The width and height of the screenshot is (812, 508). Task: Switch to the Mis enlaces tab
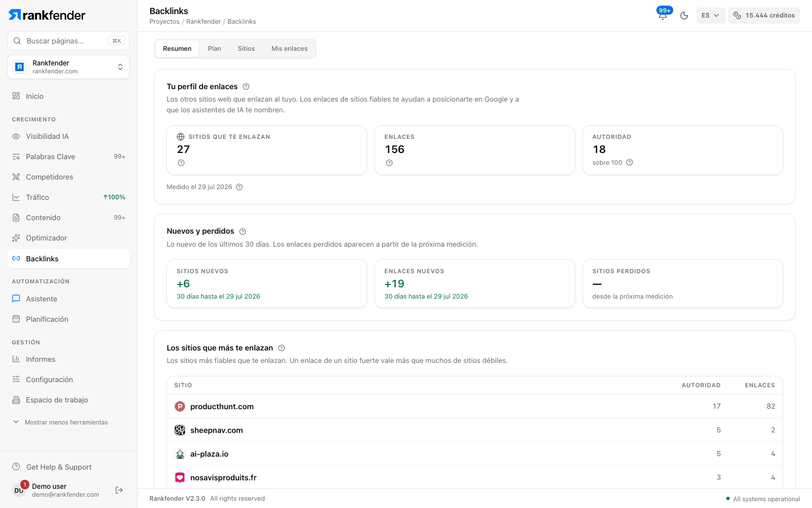point(289,49)
